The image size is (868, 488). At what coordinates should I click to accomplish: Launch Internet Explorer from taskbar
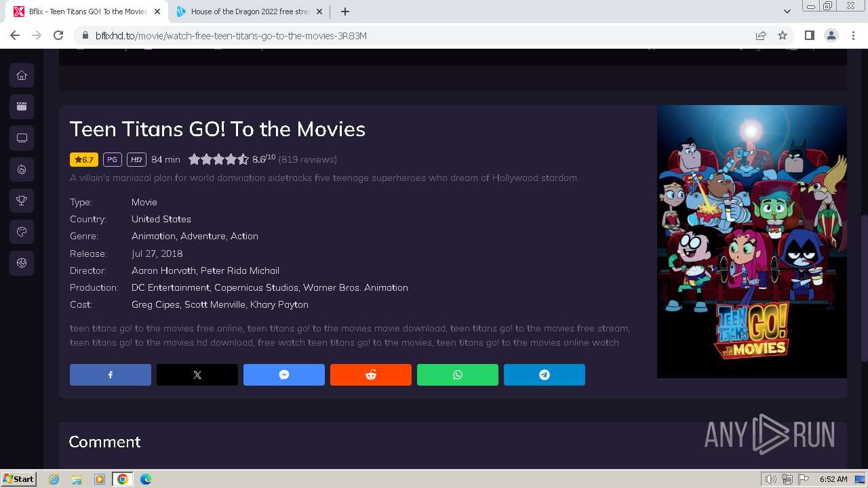(54, 479)
